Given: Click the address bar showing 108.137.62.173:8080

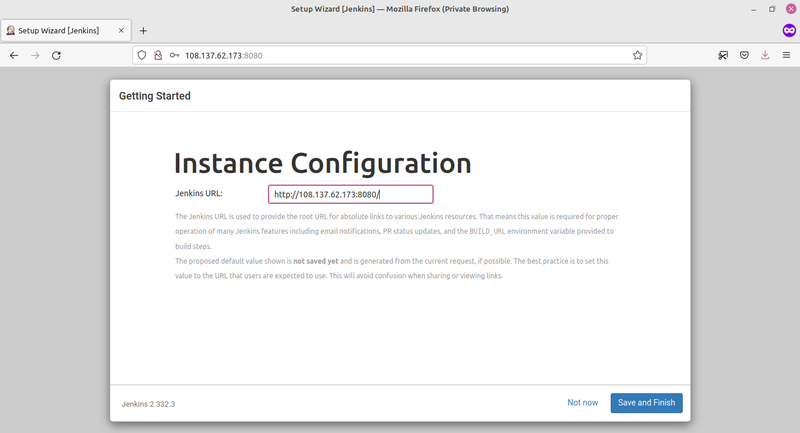Looking at the screenshot, I should point(390,56).
